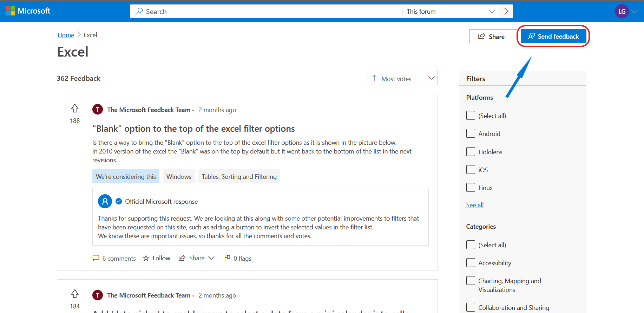Toggle the Linux checkbox
The image size is (644, 313).
(471, 188)
